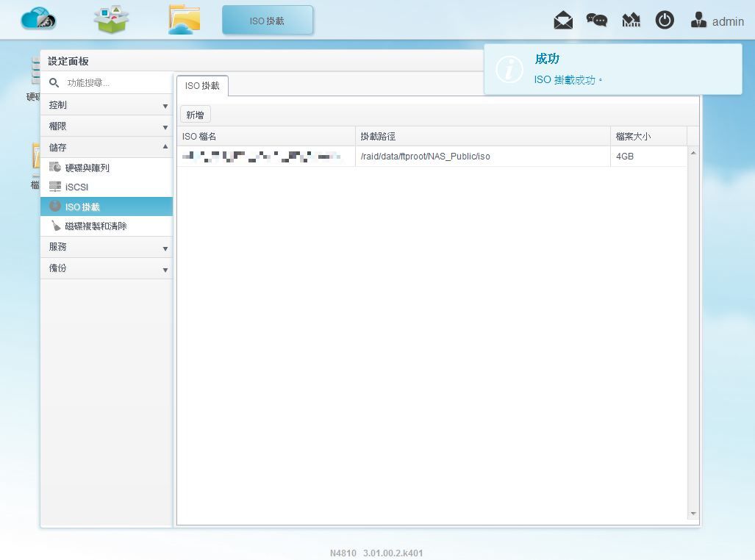This screenshot has height=560, width=755.
Task: Open the cloud dashboard icon in top bar
Action: (38, 20)
